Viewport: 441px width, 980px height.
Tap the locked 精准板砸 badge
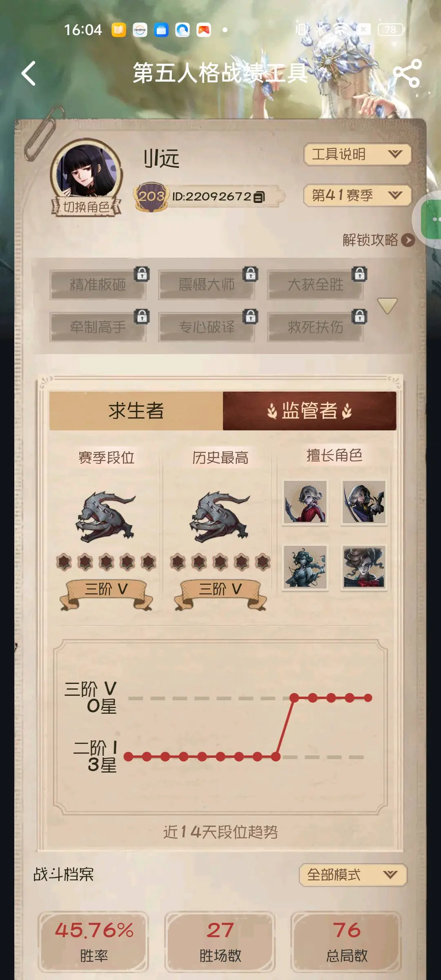pos(98,285)
